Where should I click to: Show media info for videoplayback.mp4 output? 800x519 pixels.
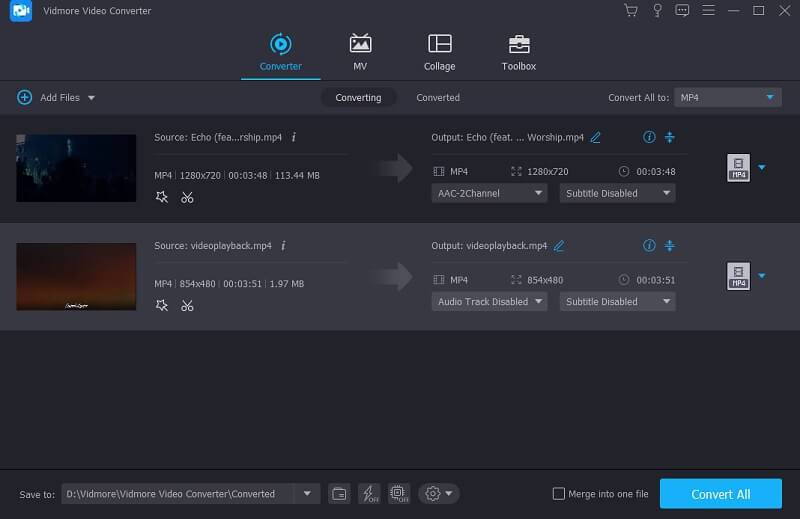click(x=649, y=245)
